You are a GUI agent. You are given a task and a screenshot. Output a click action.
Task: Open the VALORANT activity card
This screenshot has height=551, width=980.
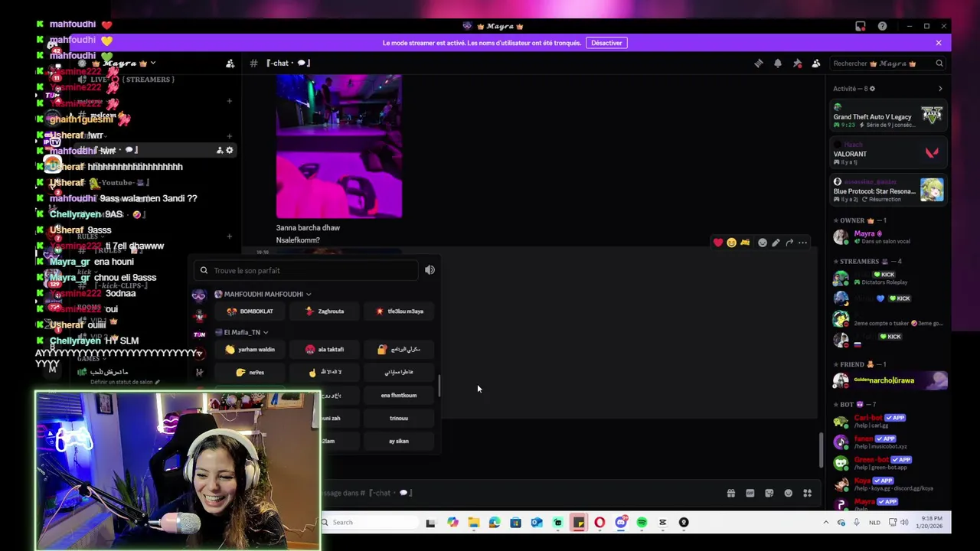point(889,154)
